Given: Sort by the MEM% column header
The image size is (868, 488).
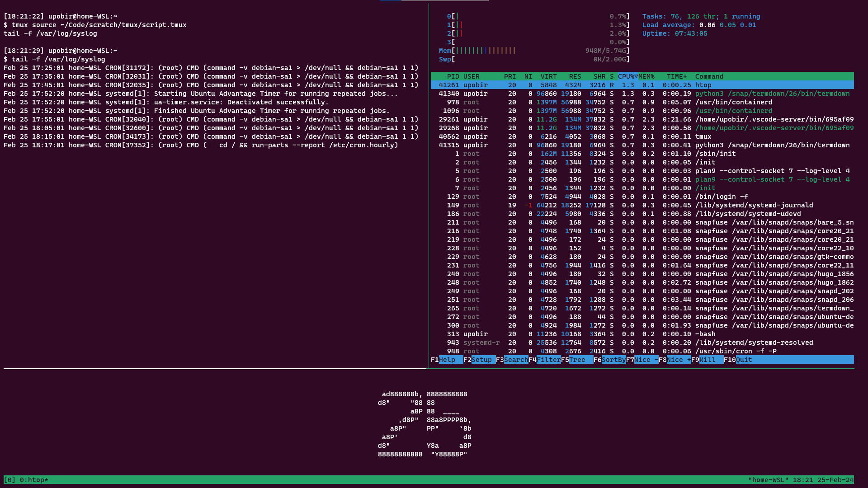Looking at the screenshot, I should 646,76.
